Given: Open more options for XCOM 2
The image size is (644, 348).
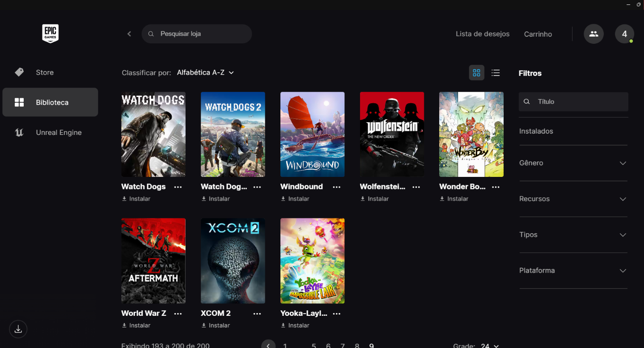Looking at the screenshot, I should (x=257, y=314).
